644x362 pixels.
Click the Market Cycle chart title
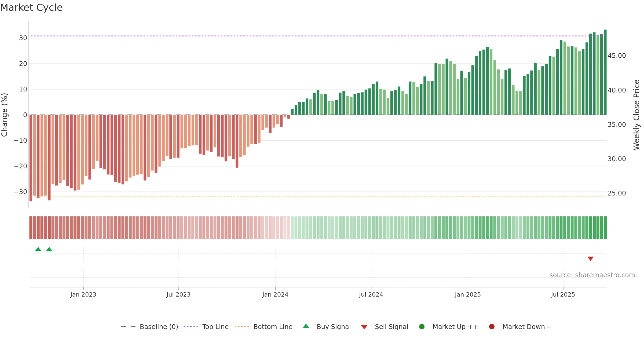[x=31, y=8]
